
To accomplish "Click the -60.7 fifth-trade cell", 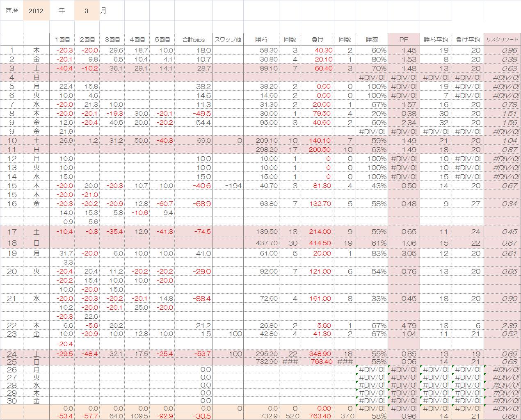I will click(x=162, y=203).
